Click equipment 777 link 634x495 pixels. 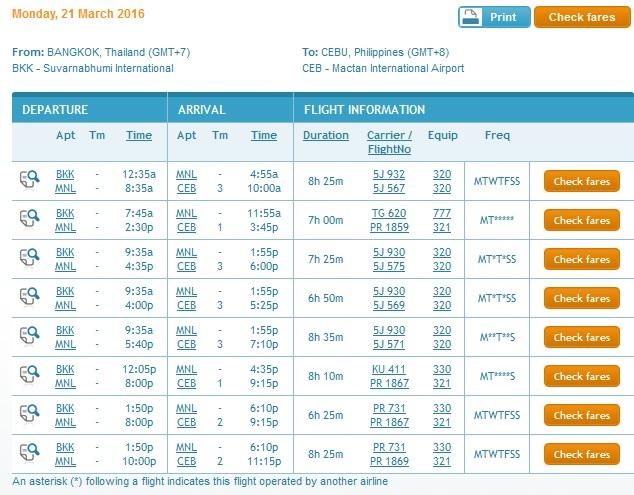[x=442, y=213]
